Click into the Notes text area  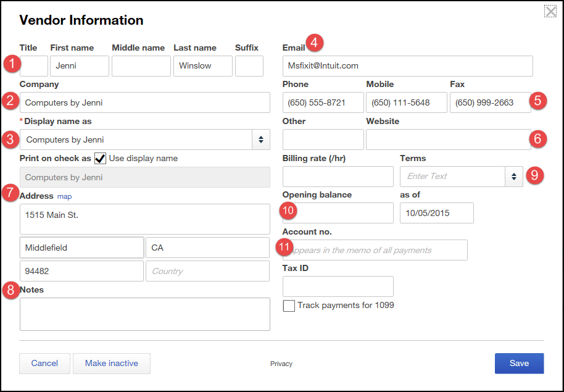(144, 314)
